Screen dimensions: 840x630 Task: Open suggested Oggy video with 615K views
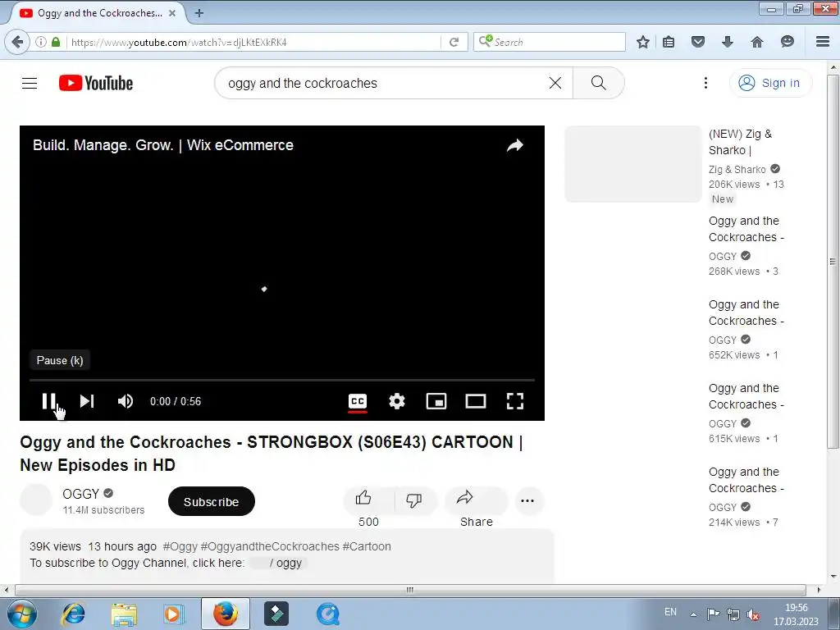(746, 396)
